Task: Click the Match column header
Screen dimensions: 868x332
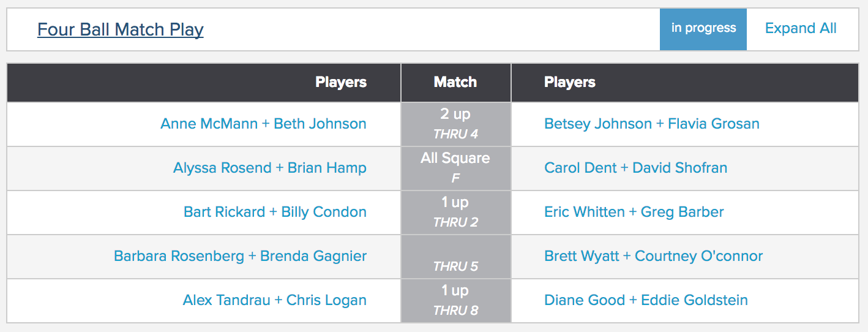Action: 455,82
